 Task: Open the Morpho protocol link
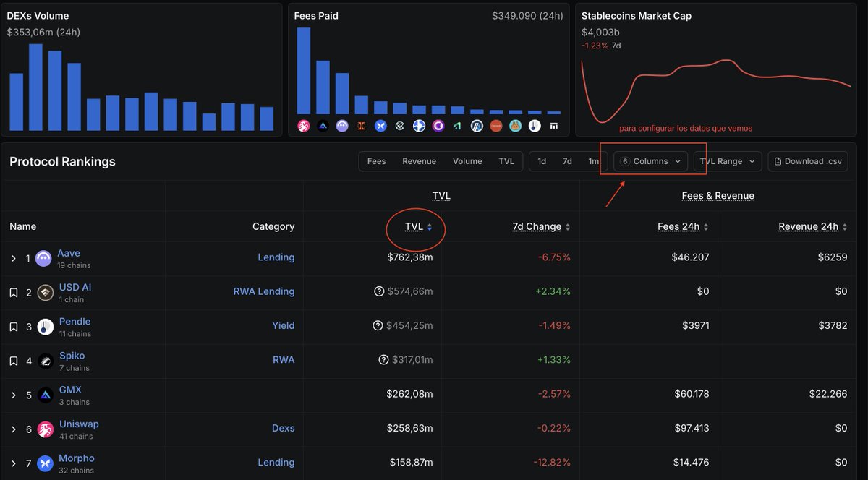[x=77, y=458]
